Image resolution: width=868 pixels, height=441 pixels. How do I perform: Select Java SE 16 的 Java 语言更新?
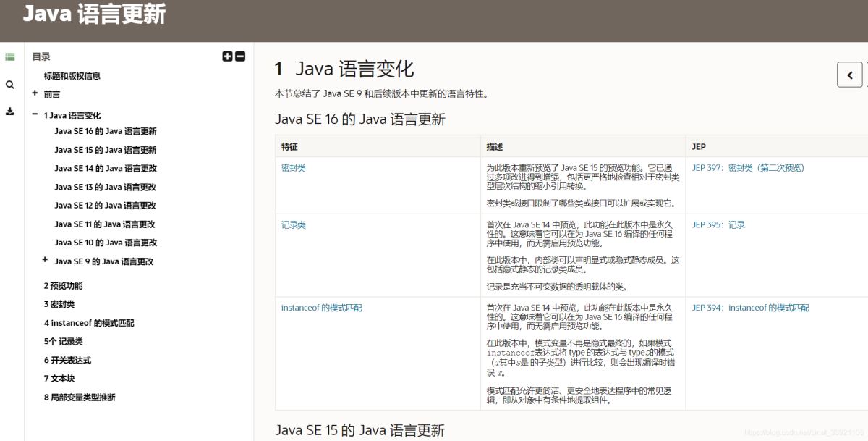106,131
